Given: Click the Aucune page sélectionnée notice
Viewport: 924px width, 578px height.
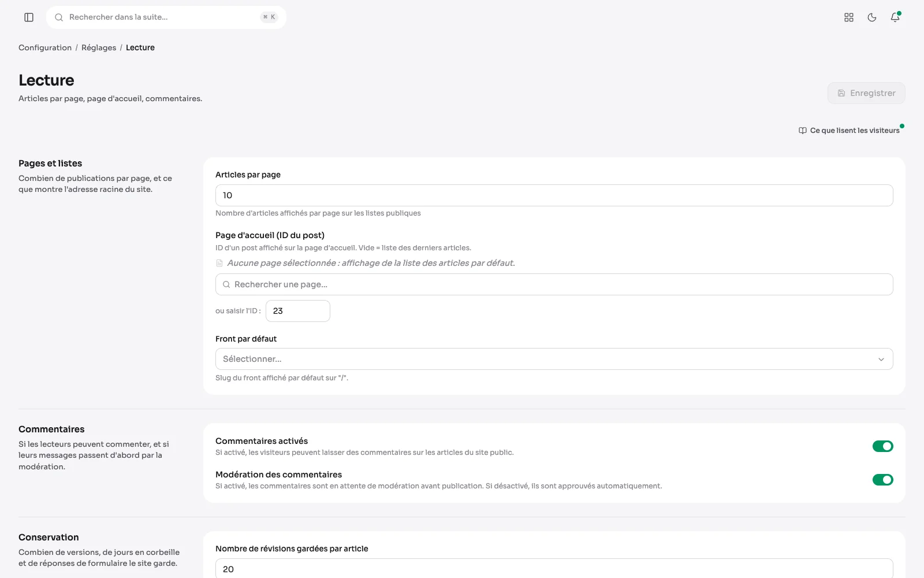Looking at the screenshot, I should (365, 263).
